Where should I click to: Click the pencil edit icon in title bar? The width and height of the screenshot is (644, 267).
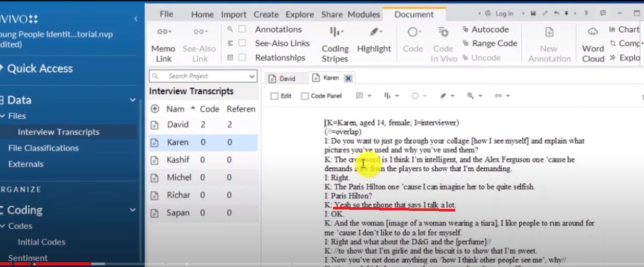coord(545,13)
